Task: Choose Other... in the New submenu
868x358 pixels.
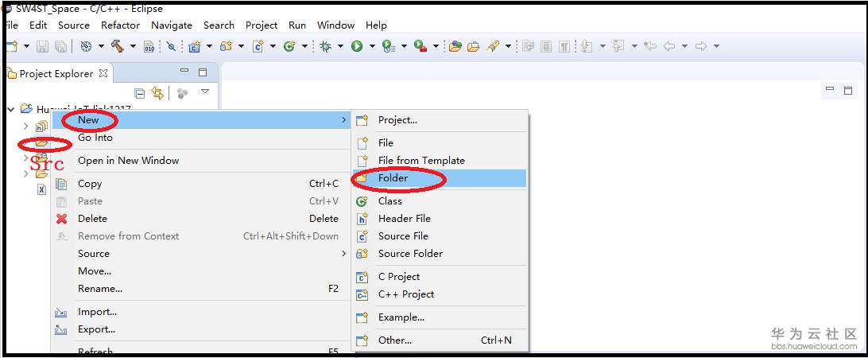Action: (440, 340)
